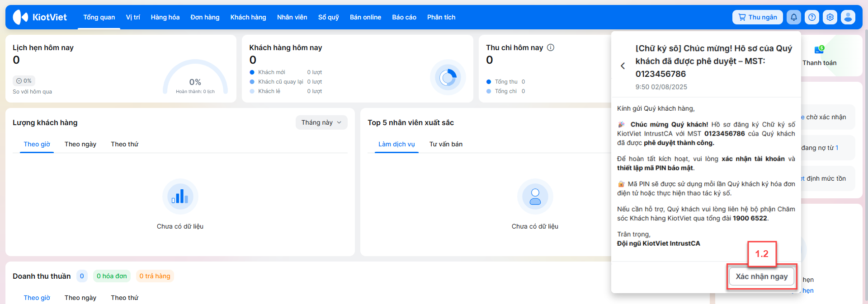The height and width of the screenshot is (304, 868).
Task: Click the Khách lẻ legend dot
Action: [x=252, y=91]
